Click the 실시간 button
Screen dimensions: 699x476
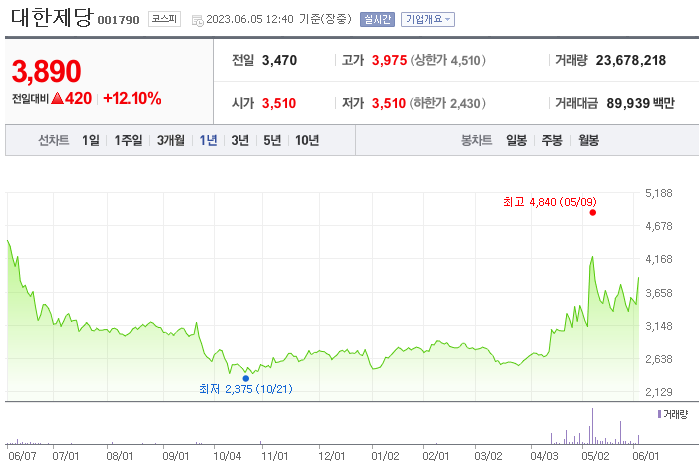coord(377,19)
